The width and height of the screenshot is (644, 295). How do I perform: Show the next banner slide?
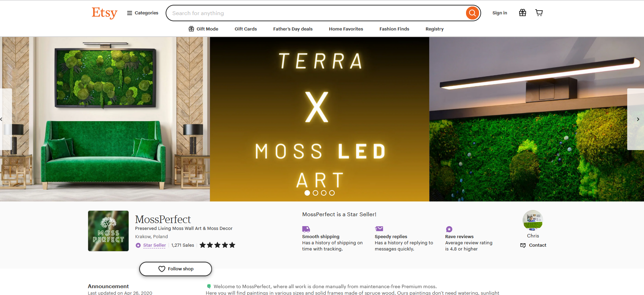tap(637, 119)
